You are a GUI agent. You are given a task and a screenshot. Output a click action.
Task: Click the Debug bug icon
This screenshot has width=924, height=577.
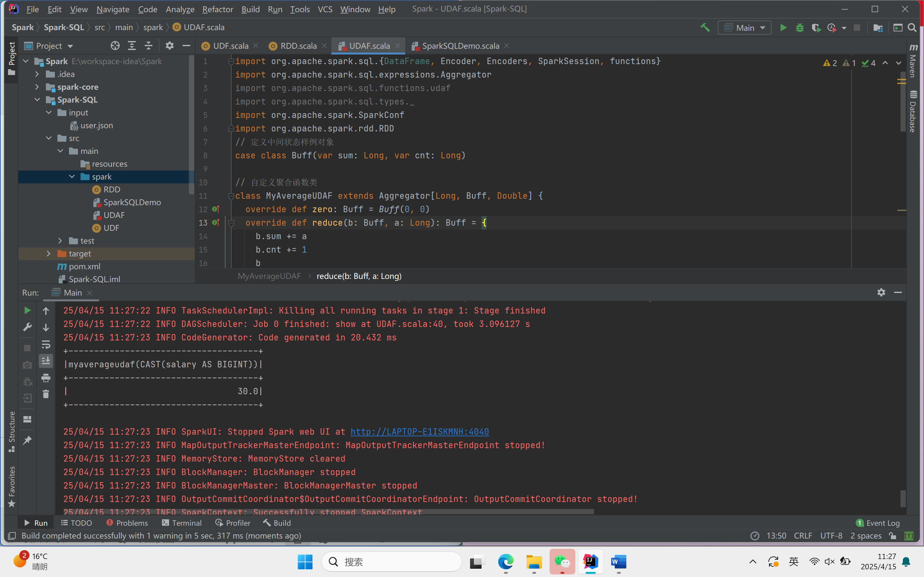coord(800,28)
